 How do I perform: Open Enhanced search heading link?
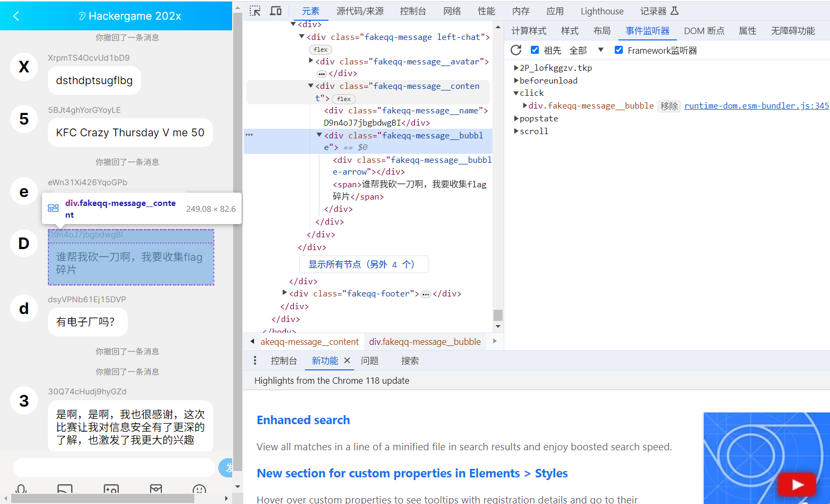click(303, 420)
